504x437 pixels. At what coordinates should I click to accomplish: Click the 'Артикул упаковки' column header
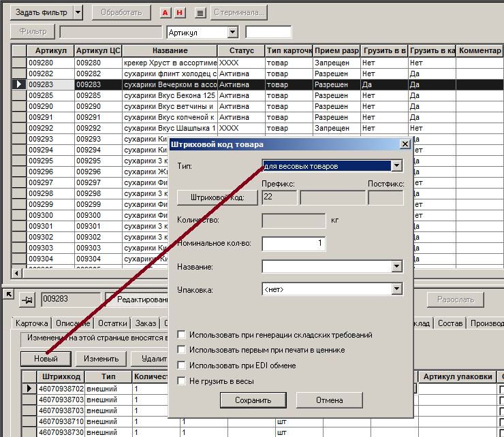458,376
